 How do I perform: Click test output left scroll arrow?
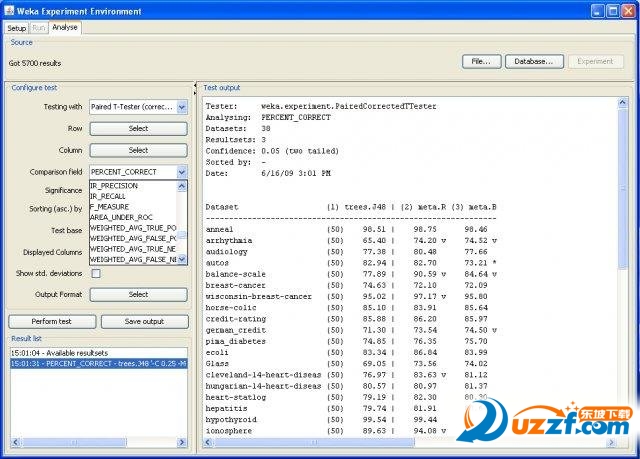(x=208, y=442)
